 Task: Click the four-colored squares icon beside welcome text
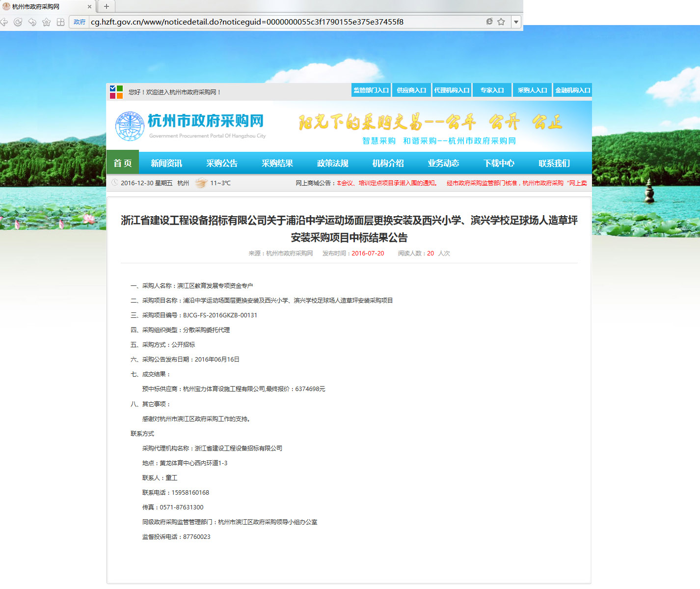pyautogui.click(x=116, y=92)
